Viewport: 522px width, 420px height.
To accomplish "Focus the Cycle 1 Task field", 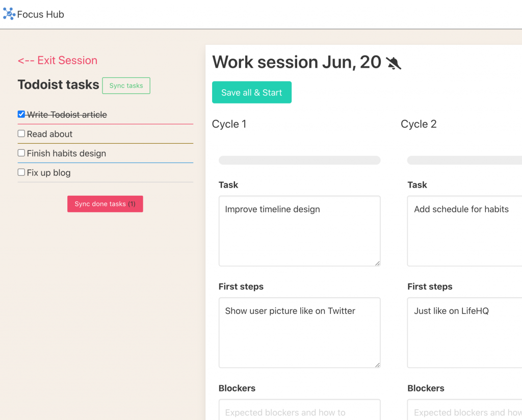I will click(x=299, y=231).
